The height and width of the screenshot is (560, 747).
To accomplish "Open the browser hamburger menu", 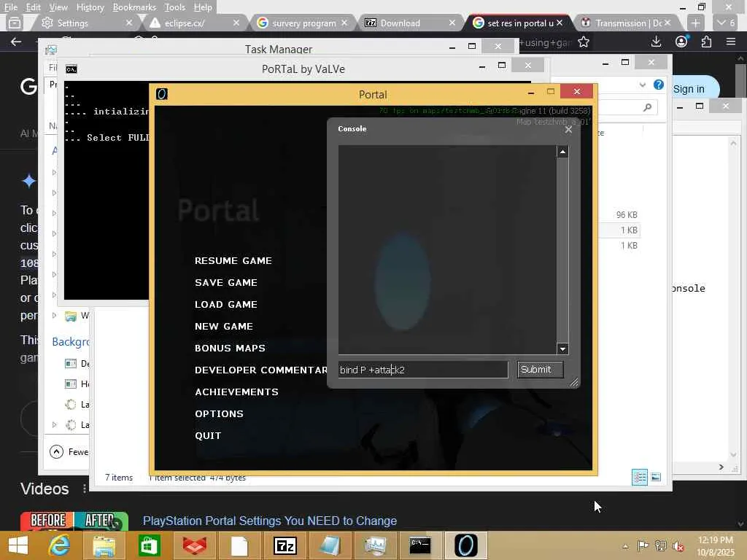I will pyautogui.click(x=731, y=42).
